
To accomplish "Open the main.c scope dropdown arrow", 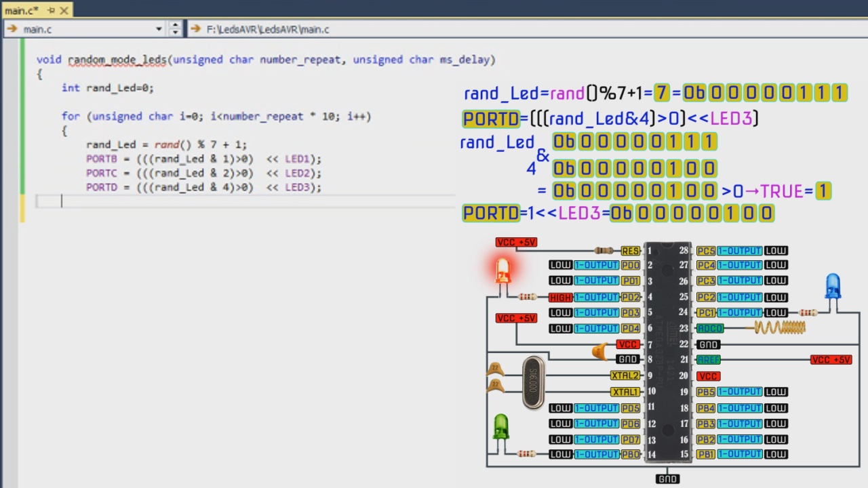I will (x=159, y=29).
